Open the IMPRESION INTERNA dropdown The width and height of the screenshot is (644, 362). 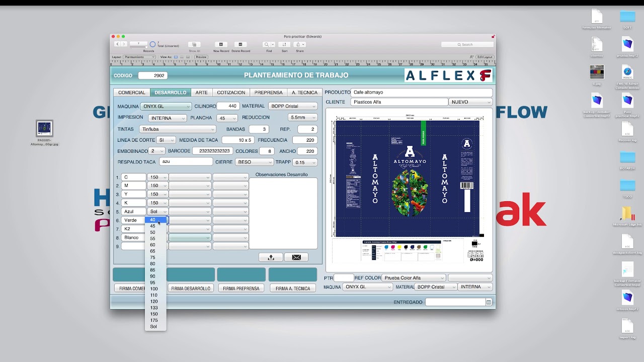[167, 118]
